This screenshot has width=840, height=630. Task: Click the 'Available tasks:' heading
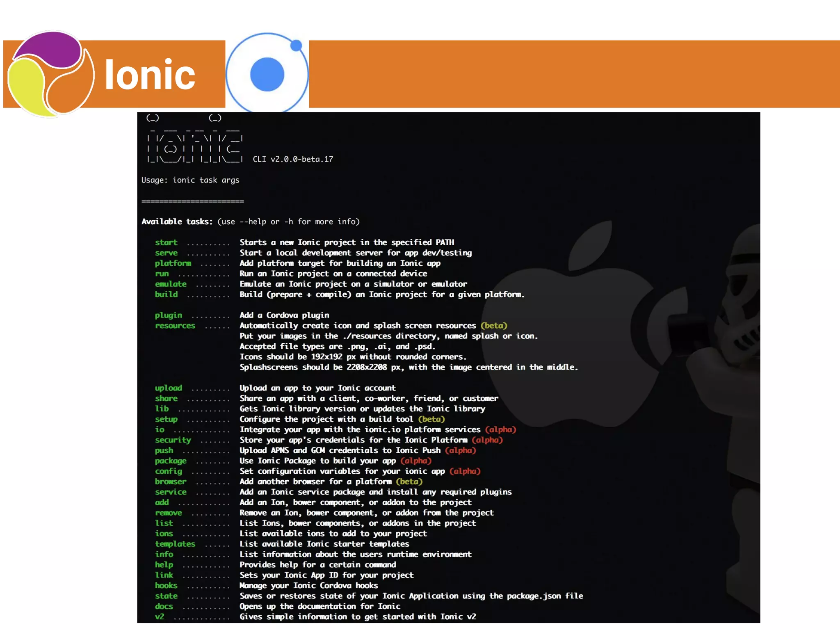[x=177, y=221]
